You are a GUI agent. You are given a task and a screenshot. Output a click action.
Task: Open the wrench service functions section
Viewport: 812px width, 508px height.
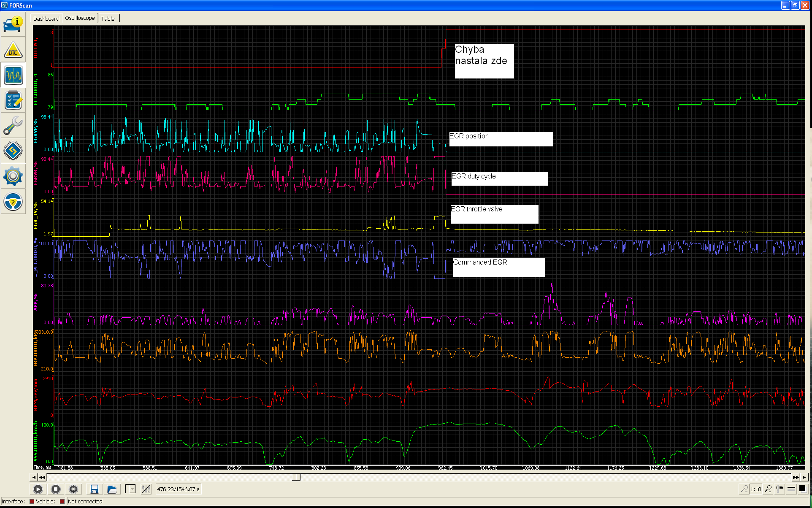(13, 126)
